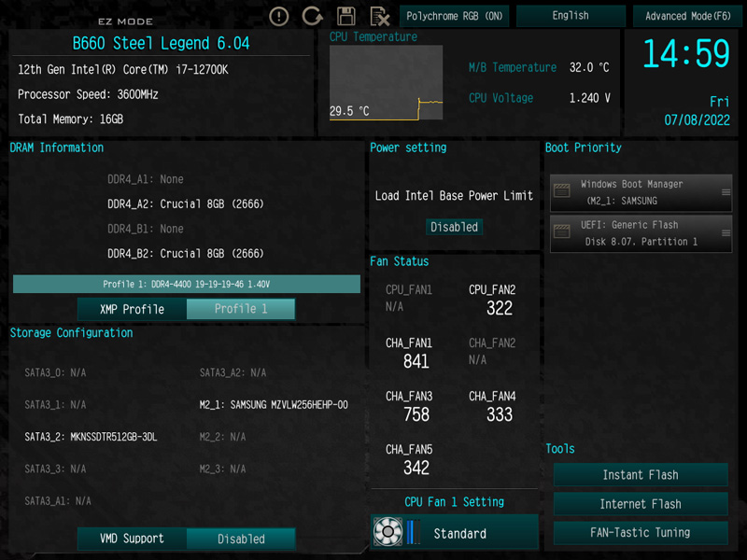
Task: Toggle Polychrome RGB (ON) setting
Action: pyautogui.click(x=454, y=16)
